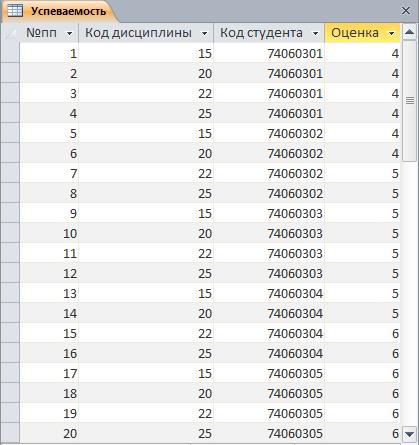Select the row selector for row 1

coord(10,53)
